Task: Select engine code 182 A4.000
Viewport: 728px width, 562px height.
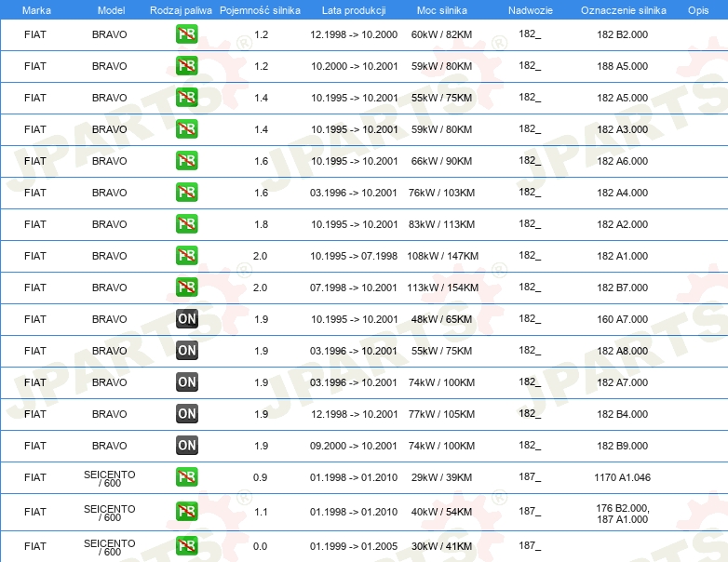Action: 622,192
